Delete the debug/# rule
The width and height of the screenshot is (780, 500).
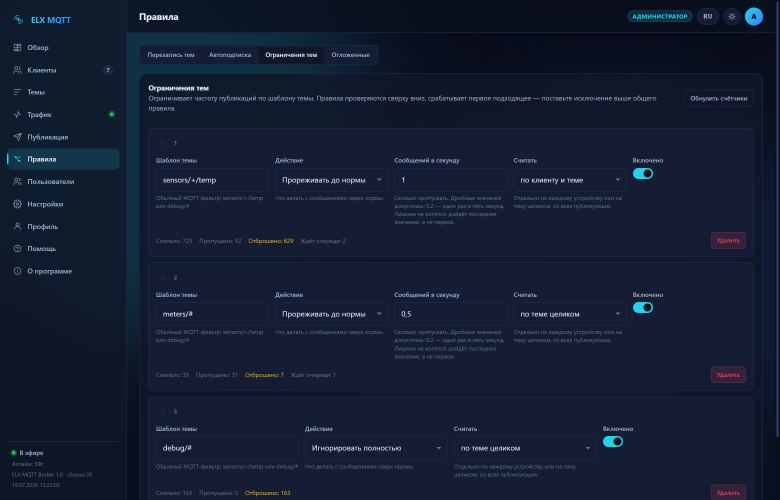click(x=728, y=492)
